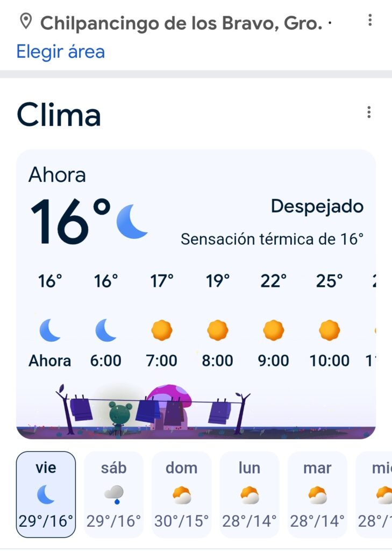
Task: Tap the sun icon for 10:00
Action: point(330,330)
